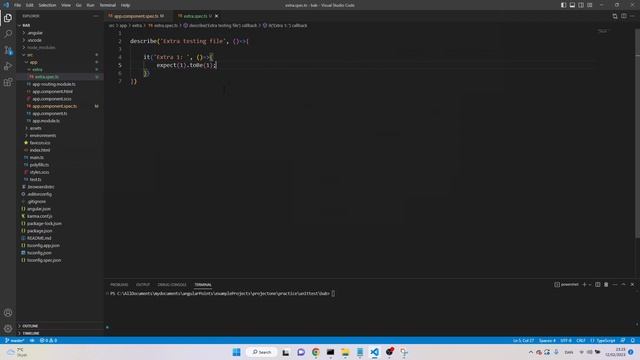Collapse the extra folder
The height and width of the screenshot is (360, 640).
pos(37,69)
